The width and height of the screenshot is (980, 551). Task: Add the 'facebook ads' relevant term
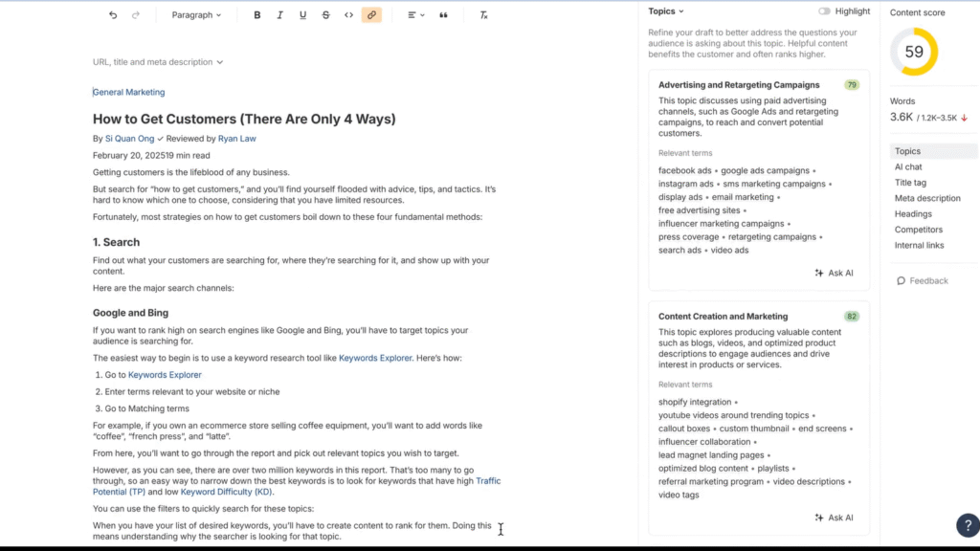point(683,170)
